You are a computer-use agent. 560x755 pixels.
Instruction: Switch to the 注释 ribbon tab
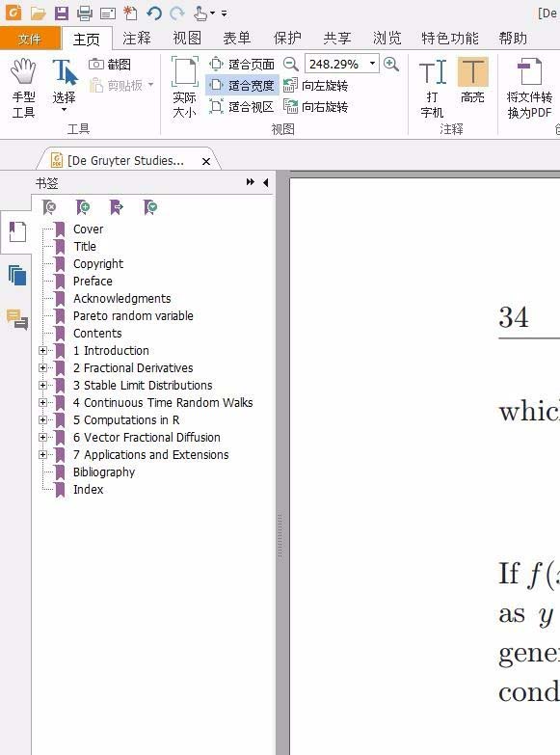tap(137, 38)
